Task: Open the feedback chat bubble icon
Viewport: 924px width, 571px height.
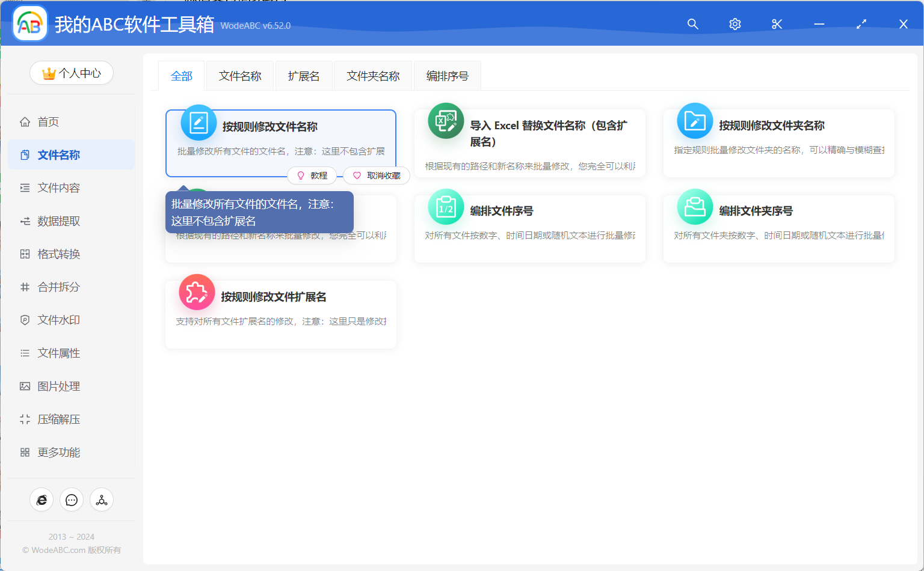Action: (72, 499)
